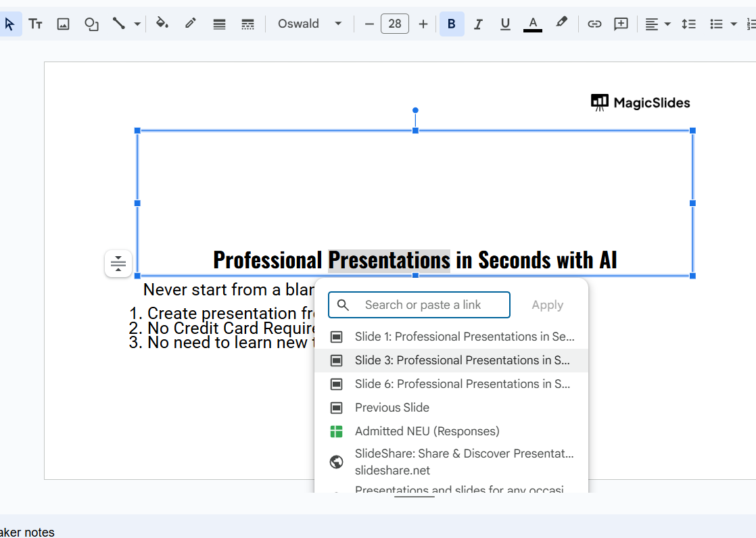Expand the line tool dropdown arrow

(137, 24)
